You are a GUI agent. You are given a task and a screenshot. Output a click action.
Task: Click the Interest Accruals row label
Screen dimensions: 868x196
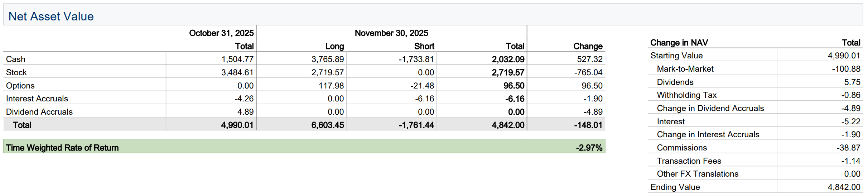tap(37, 99)
